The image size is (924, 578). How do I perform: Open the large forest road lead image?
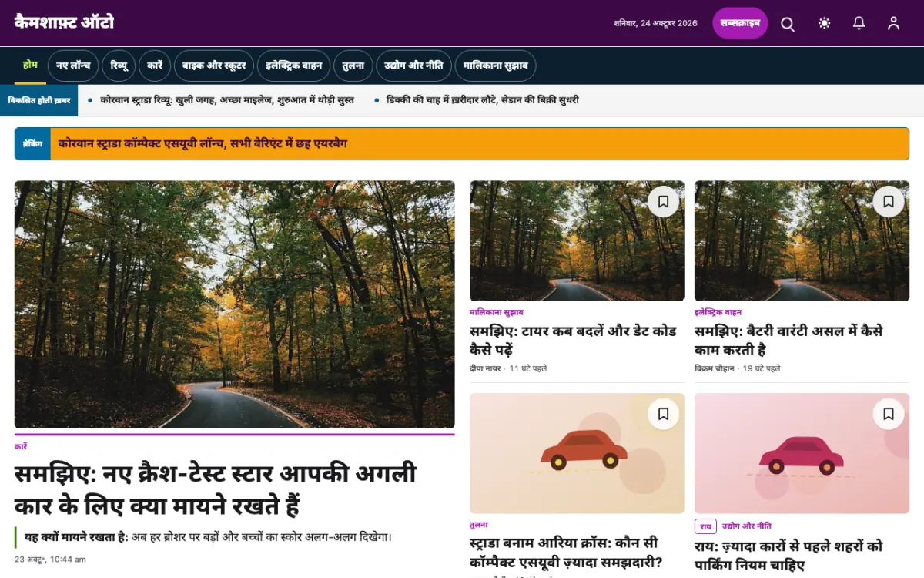[234, 304]
